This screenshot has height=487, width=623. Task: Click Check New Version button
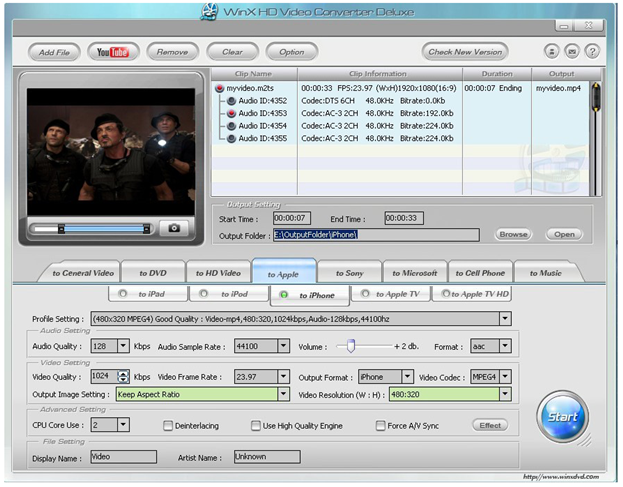click(x=465, y=52)
